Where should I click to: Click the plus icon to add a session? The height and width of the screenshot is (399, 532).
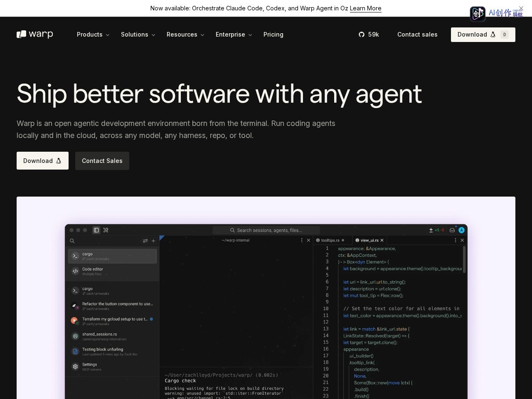(153, 241)
